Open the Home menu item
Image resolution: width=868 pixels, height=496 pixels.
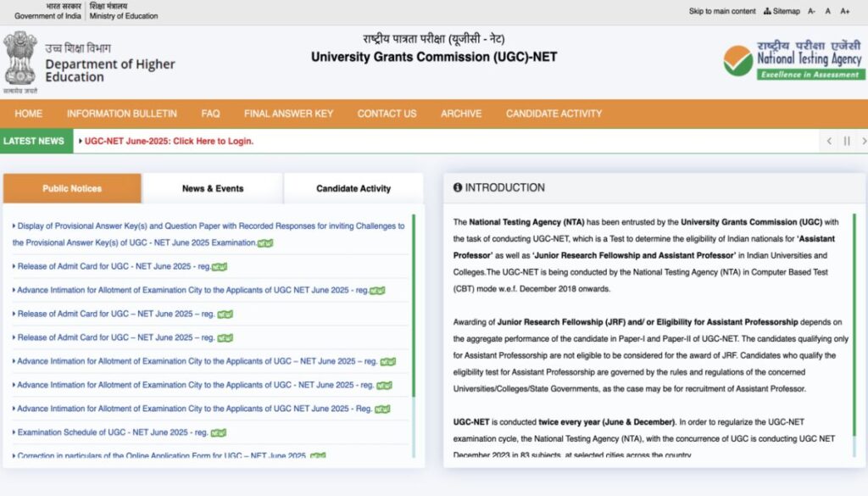pyautogui.click(x=28, y=114)
